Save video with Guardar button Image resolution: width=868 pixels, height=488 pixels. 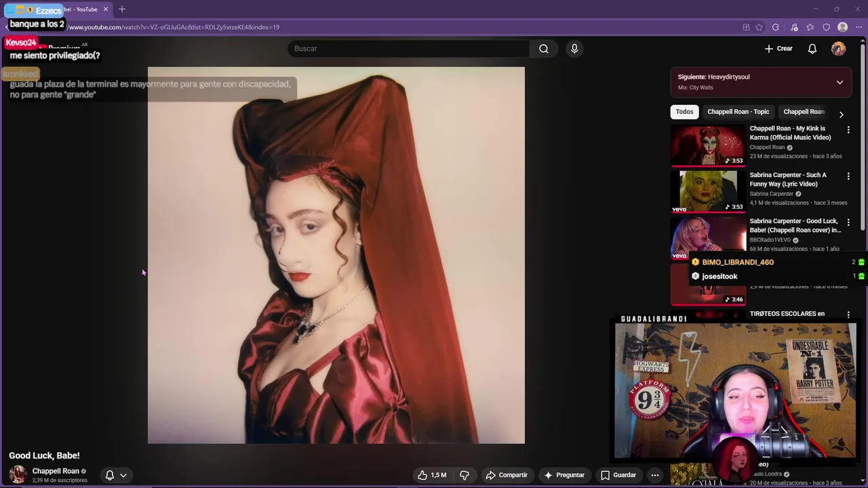pyautogui.click(x=618, y=475)
